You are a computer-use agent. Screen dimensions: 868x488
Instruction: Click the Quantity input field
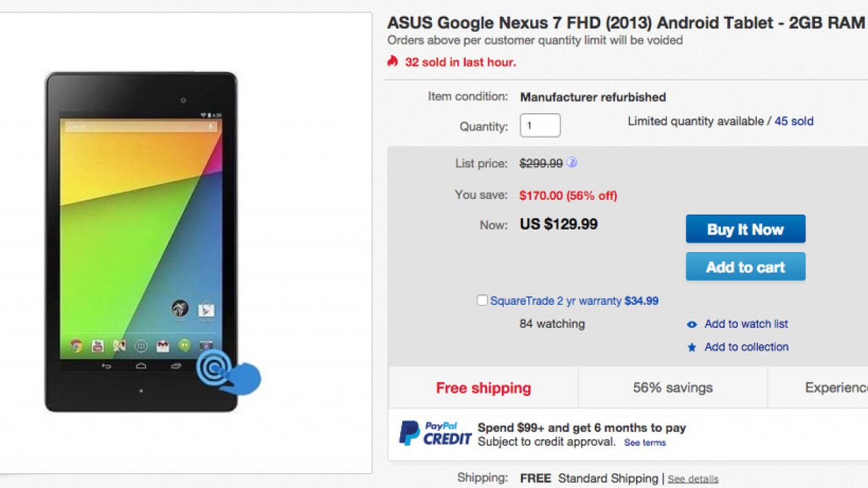[540, 125]
